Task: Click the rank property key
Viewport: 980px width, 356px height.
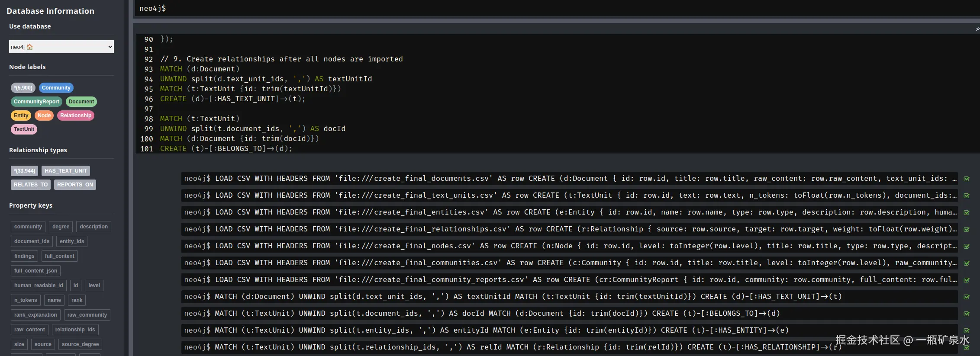Action: coord(77,300)
